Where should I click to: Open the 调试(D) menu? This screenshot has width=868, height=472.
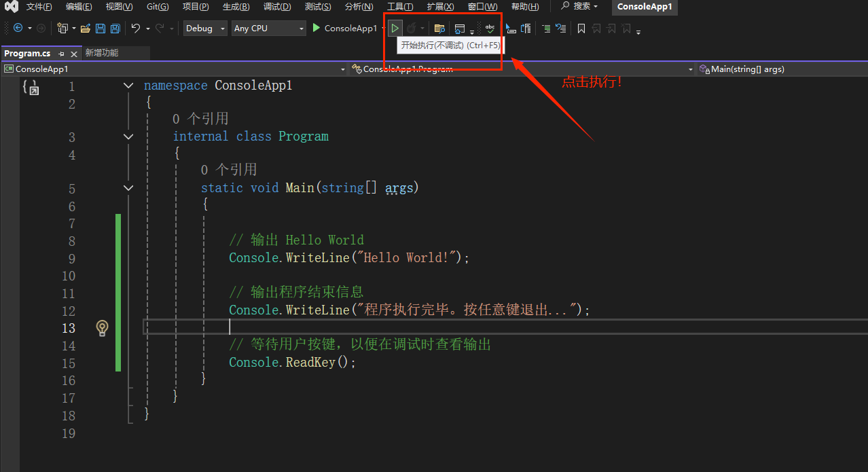pyautogui.click(x=276, y=7)
